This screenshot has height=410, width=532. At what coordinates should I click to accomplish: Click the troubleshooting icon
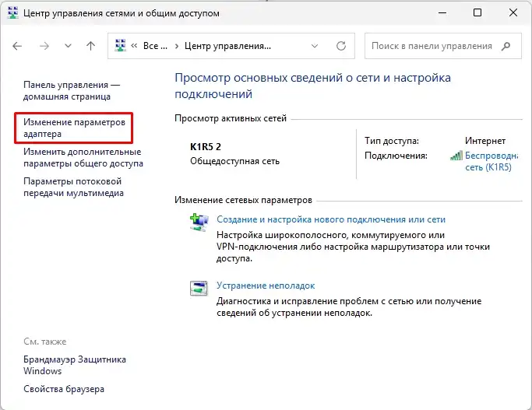click(199, 289)
